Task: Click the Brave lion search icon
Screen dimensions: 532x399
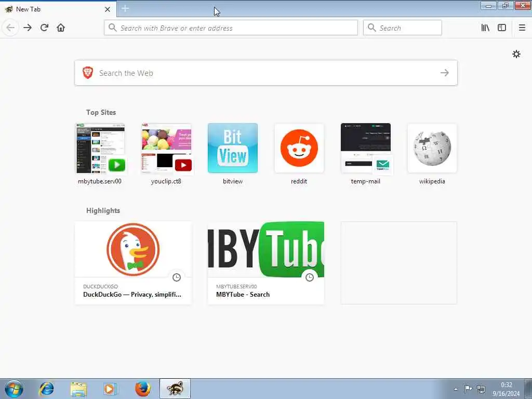Action: coord(88,73)
